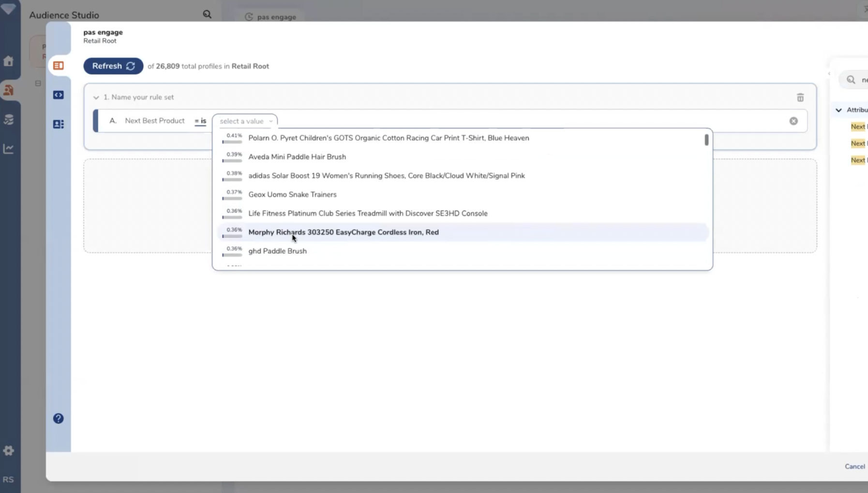Click the Audience Studio heading
The image size is (868, 493).
64,15
